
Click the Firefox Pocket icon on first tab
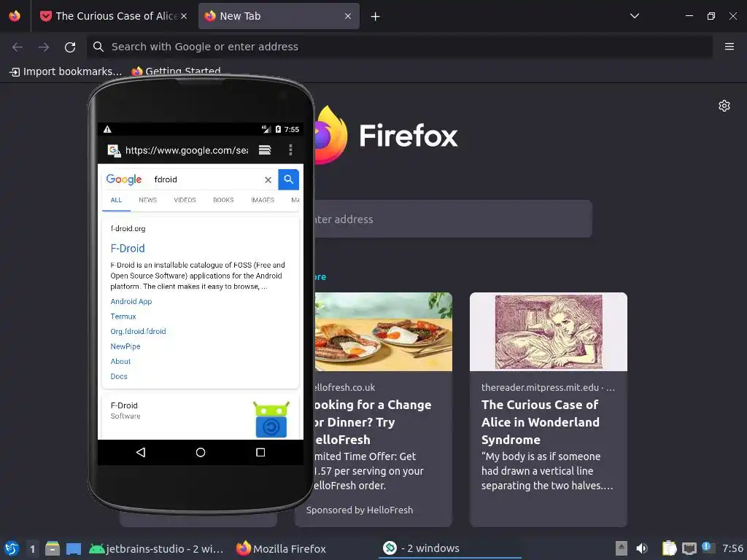(x=46, y=16)
